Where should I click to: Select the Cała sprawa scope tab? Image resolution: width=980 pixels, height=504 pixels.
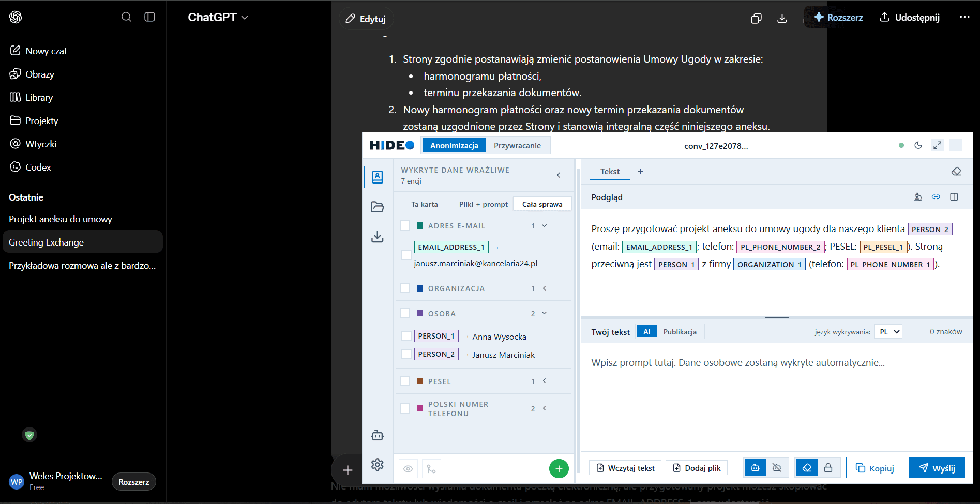[x=542, y=204]
